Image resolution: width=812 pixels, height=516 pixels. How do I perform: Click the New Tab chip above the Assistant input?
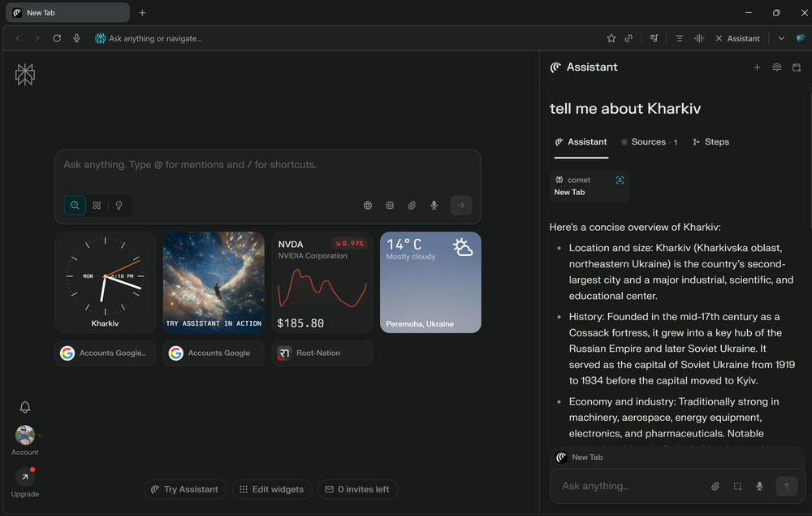[x=580, y=457]
